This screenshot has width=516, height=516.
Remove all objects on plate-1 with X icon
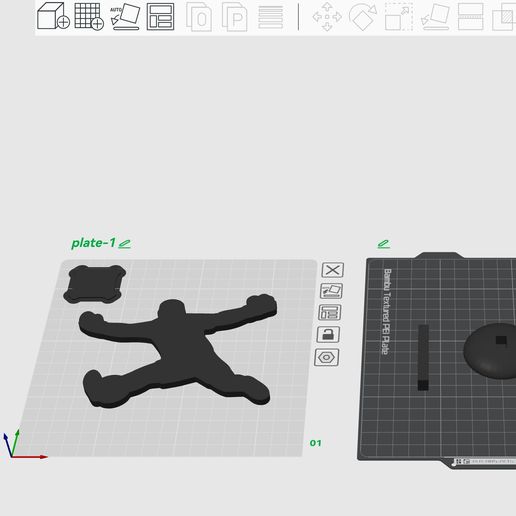[333, 270]
